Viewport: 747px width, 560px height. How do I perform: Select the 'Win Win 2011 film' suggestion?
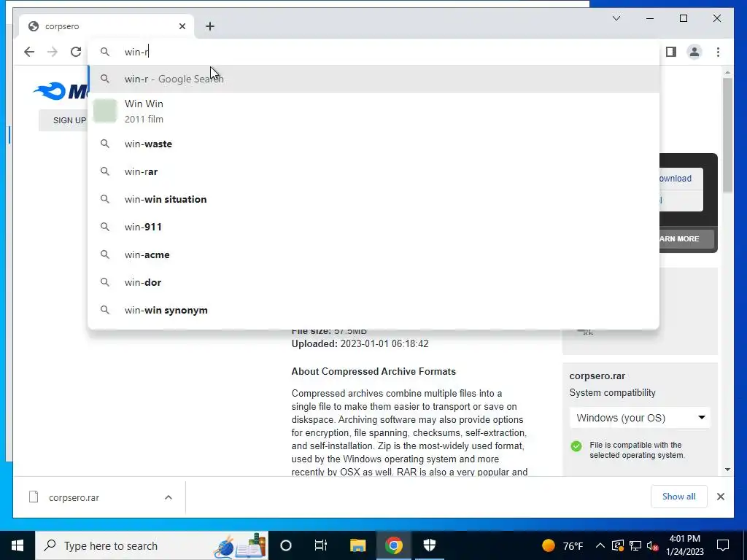click(374, 111)
